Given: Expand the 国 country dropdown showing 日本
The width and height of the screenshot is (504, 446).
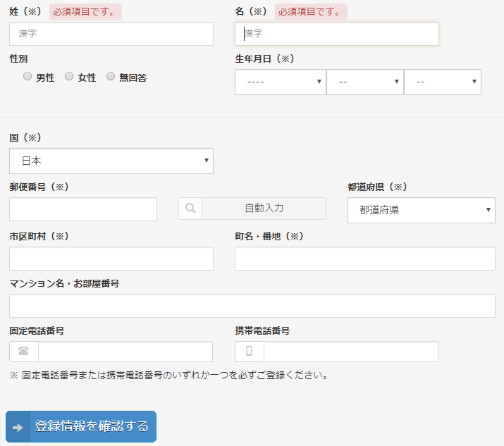Looking at the screenshot, I should [111, 161].
